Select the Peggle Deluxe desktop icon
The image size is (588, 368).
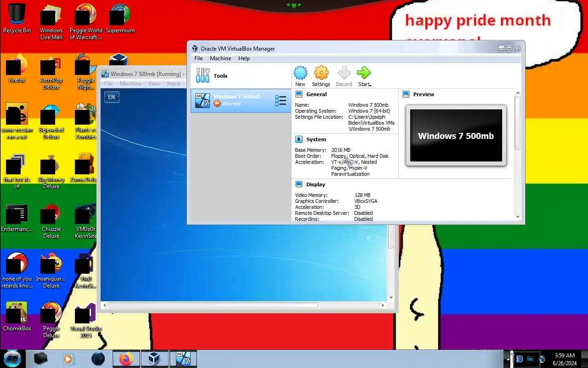coord(51,320)
